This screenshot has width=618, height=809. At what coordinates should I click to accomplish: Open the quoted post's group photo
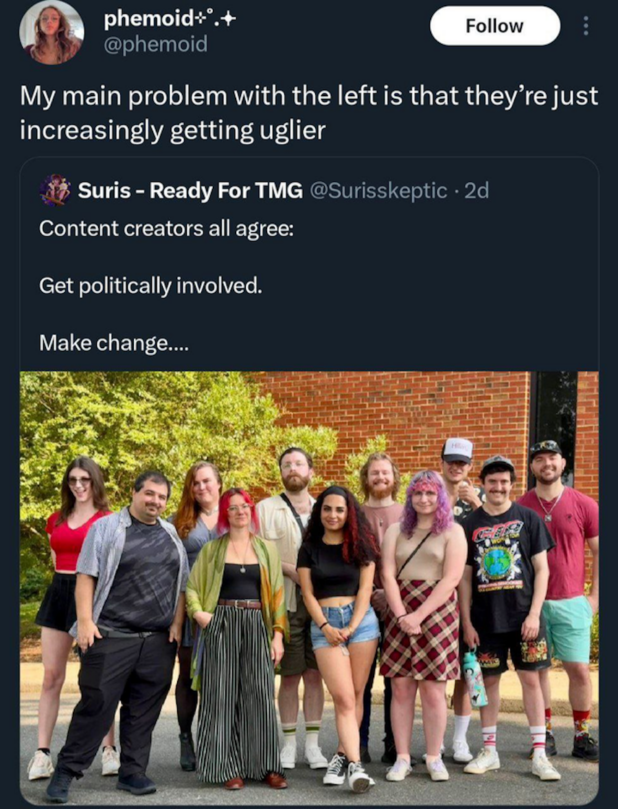pos(309,587)
